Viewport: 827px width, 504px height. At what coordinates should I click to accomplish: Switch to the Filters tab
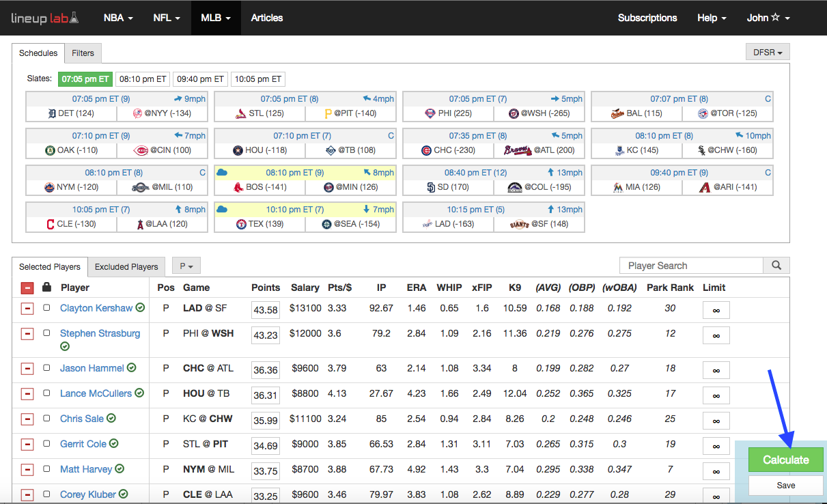click(x=83, y=53)
